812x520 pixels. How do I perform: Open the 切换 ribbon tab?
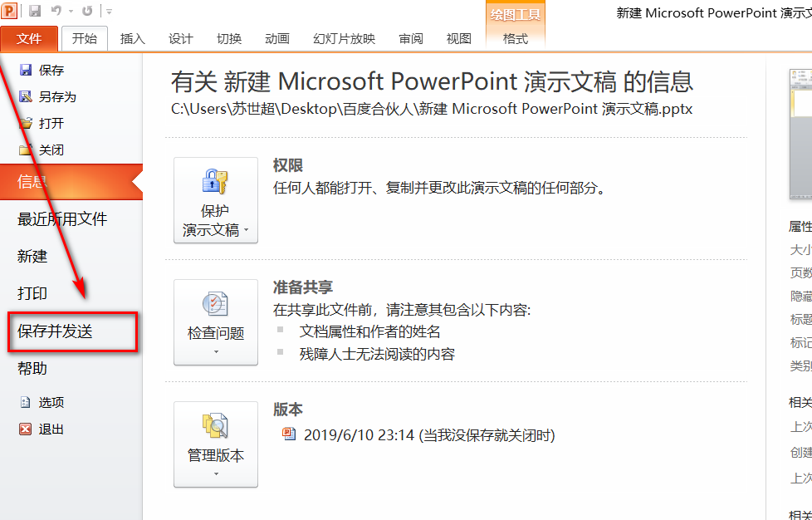tap(229, 38)
